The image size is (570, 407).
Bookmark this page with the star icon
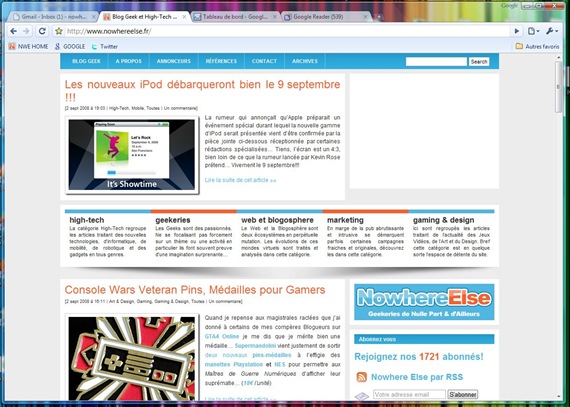click(59, 31)
